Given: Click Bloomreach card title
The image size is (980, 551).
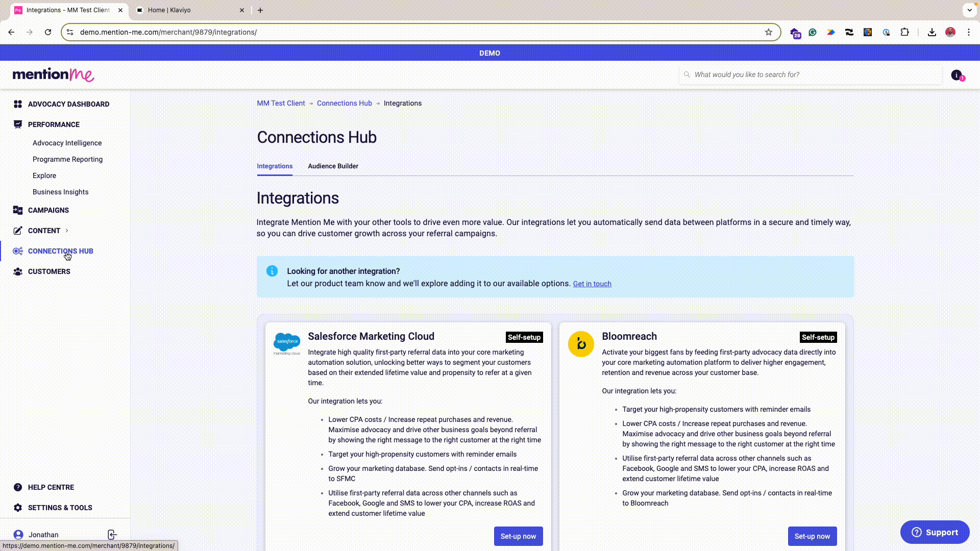Looking at the screenshot, I should (629, 336).
